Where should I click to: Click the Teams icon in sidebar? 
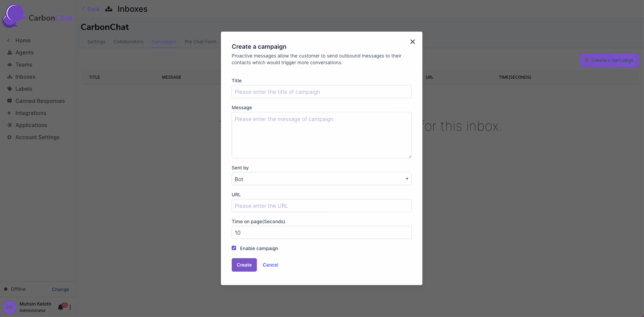pos(10,65)
